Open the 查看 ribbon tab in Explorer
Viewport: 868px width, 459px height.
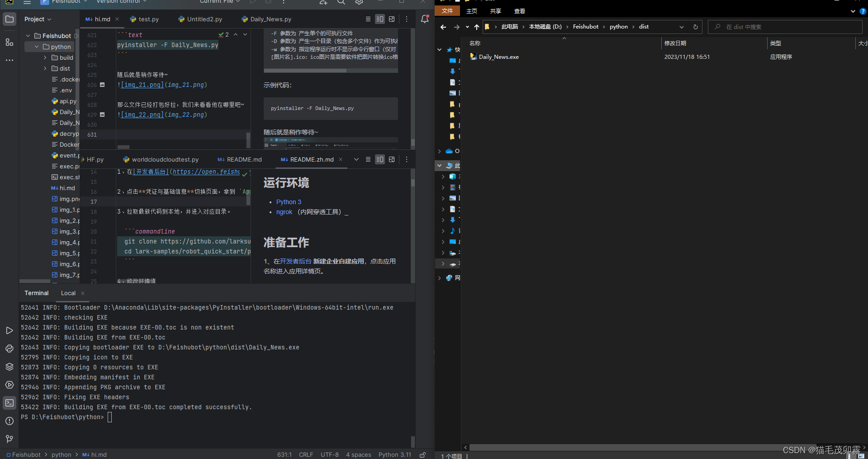(x=520, y=11)
